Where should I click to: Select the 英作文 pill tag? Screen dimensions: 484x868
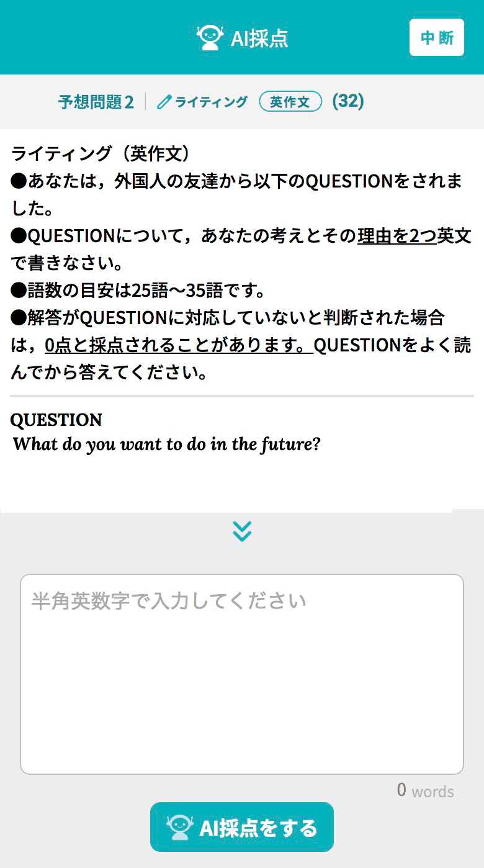[290, 101]
